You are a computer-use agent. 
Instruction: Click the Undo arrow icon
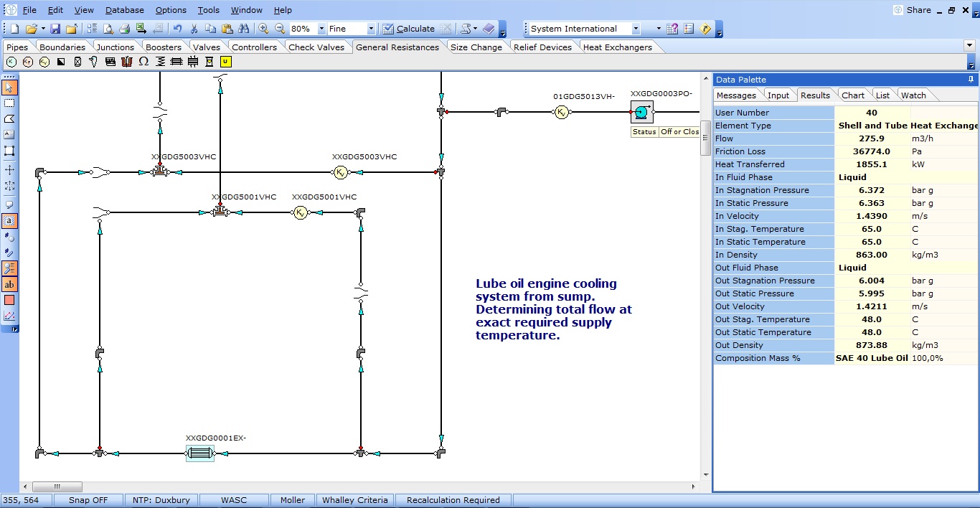click(177, 29)
